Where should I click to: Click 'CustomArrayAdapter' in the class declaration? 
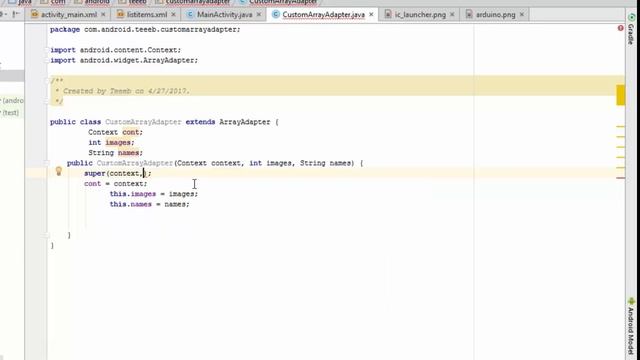[x=143, y=122]
